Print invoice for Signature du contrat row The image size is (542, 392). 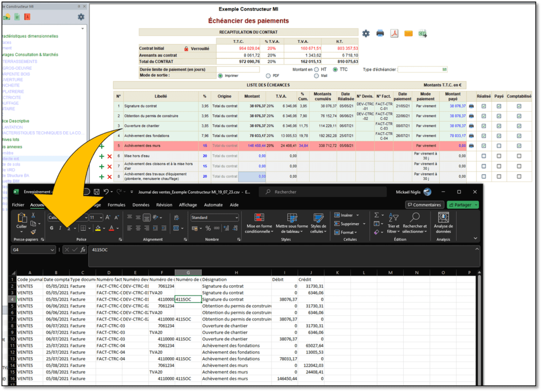pyautogui.click(x=471, y=106)
